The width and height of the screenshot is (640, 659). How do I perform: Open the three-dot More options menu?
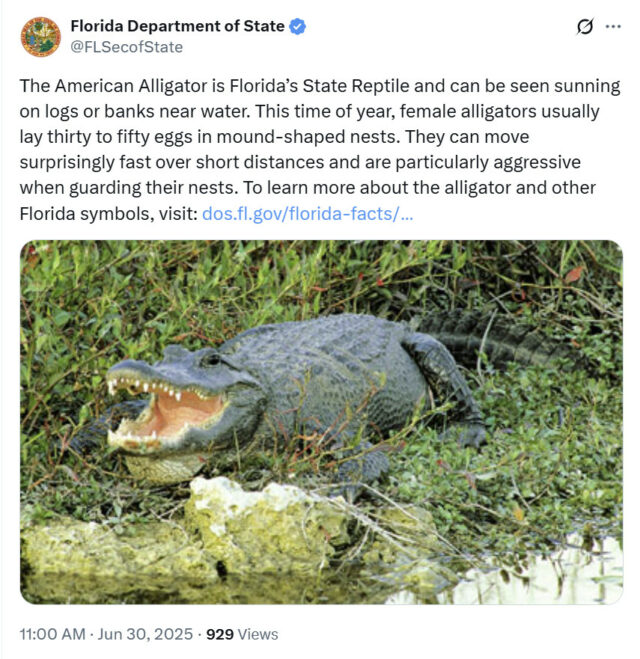click(x=613, y=26)
